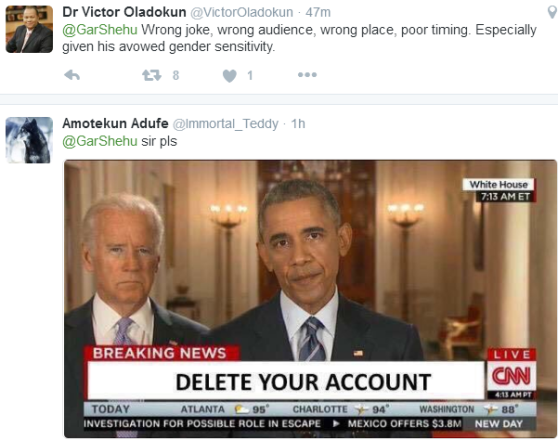Screen dimensions: 558x440
Task: Open Amotekun Adufe's wolf avatar
Action: [29, 140]
